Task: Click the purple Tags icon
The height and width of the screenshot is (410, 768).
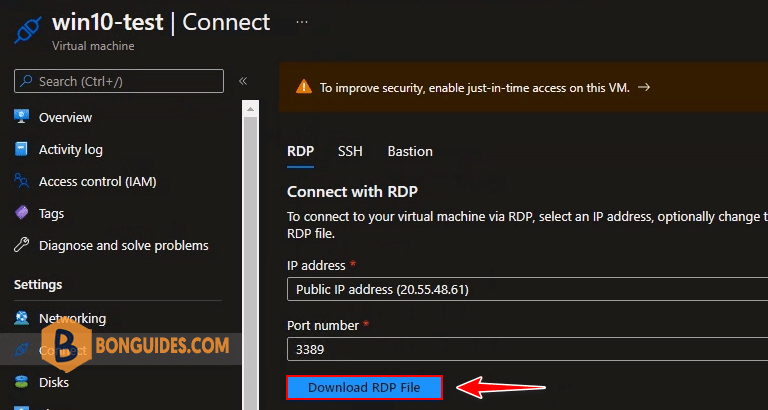Action: click(x=22, y=213)
